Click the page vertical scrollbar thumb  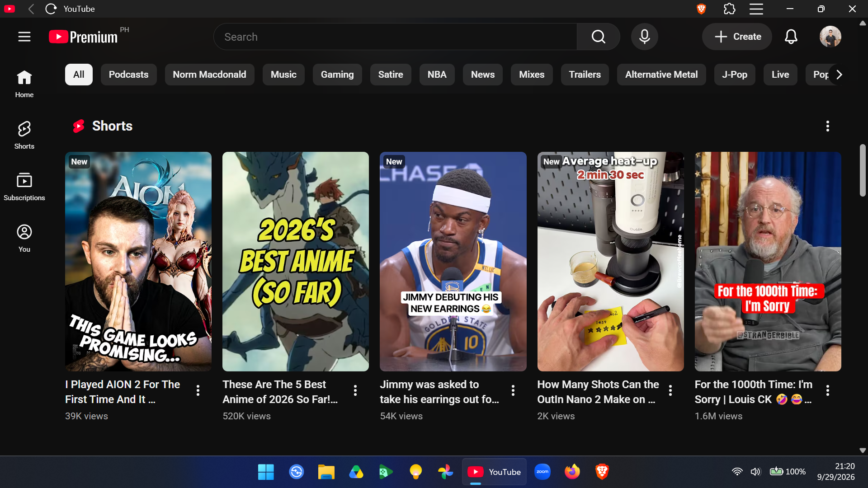863,170
